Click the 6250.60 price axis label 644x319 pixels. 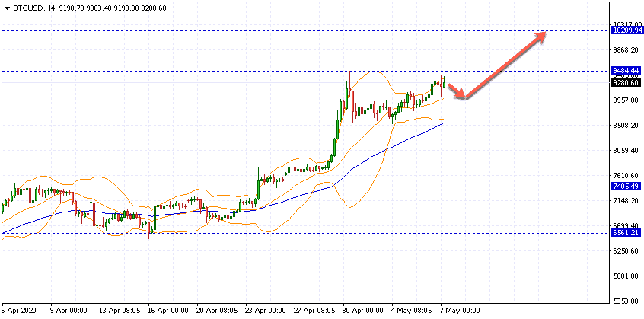click(626, 250)
